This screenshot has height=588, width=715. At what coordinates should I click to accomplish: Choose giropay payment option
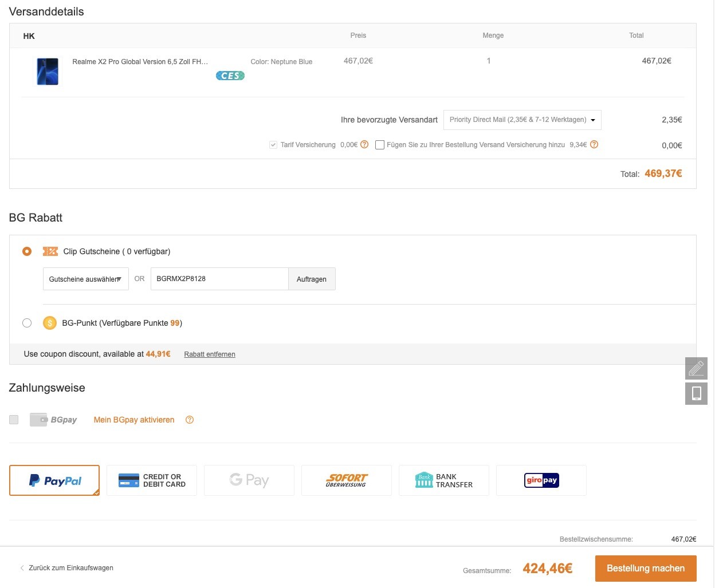(x=541, y=480)
